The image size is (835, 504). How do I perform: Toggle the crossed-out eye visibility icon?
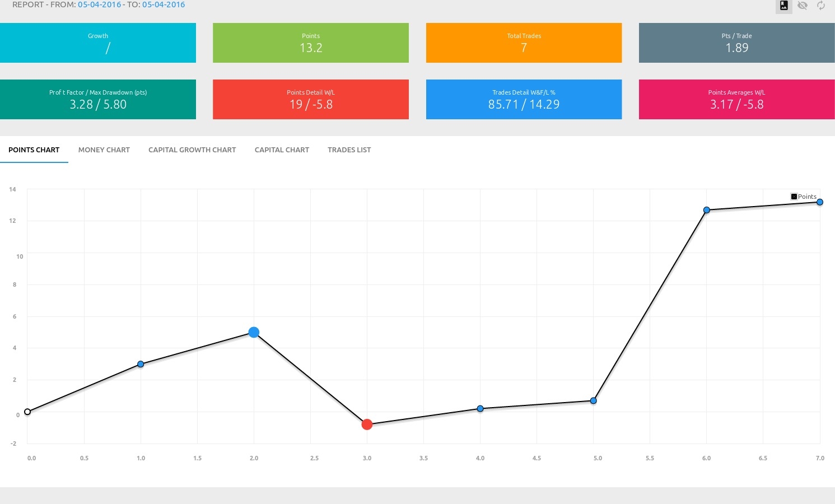pos(803,6)
